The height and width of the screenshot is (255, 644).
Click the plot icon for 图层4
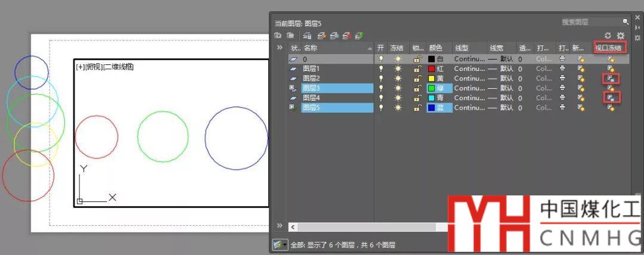pos(563,98)
